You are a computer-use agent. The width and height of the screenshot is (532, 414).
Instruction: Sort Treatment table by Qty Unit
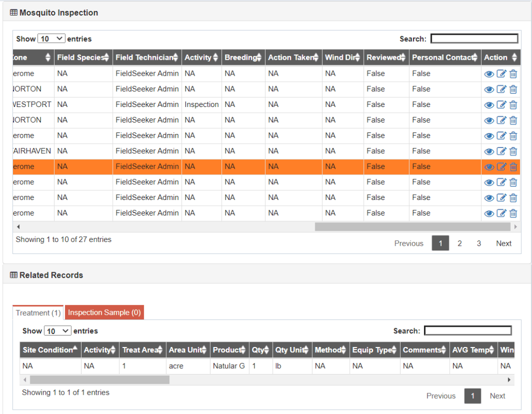(x=292, y=350)
